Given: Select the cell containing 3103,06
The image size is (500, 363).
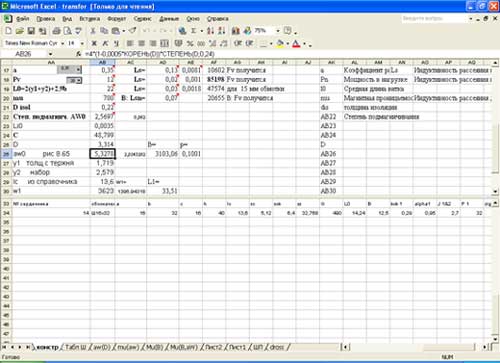Looking at the screenshot, I should [163, 154].
